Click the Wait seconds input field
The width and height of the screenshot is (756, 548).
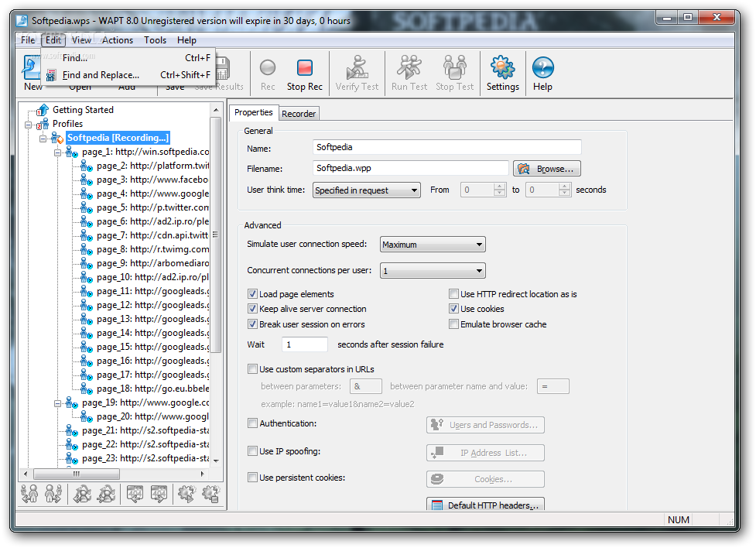click(x=305, y=344)
